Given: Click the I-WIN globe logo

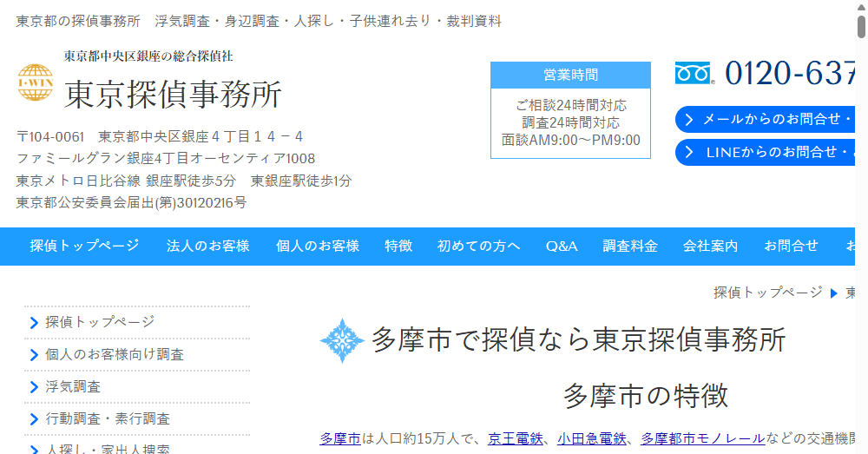Looking at the screenshot, I should pyautogui.click(x=36, y=82).
